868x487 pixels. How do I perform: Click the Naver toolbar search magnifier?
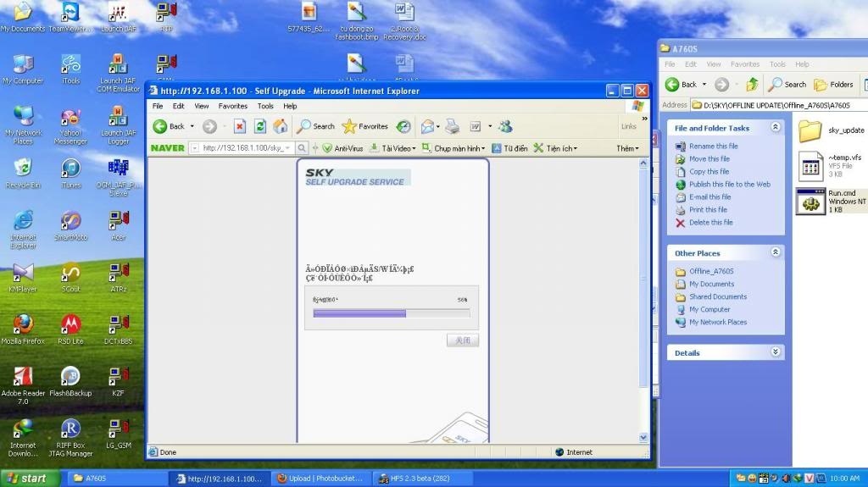[302, 148]
